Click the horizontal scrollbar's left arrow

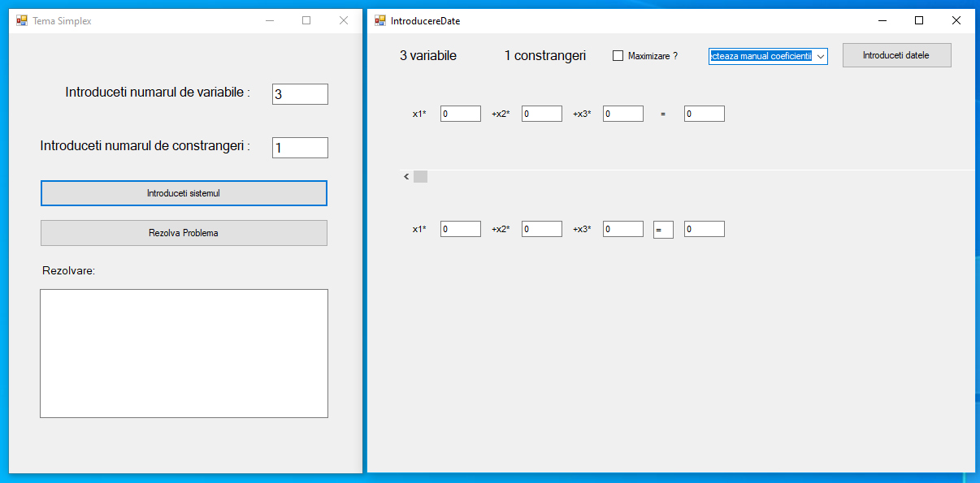coord(406,177)
